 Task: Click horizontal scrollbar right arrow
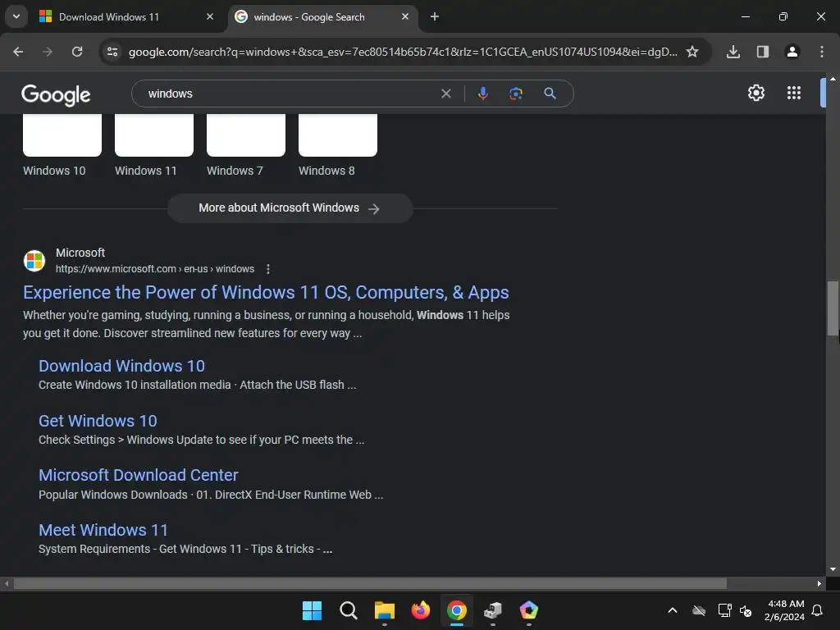[x=819, y=583]
